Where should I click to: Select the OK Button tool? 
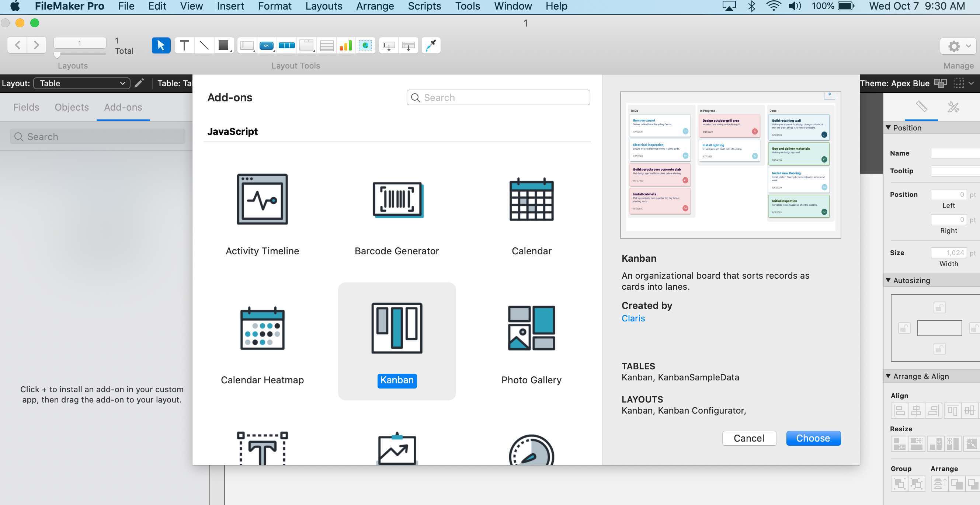coord(267,46)
